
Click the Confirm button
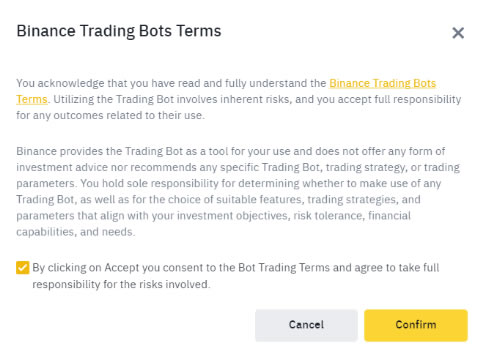pos(416,325)
